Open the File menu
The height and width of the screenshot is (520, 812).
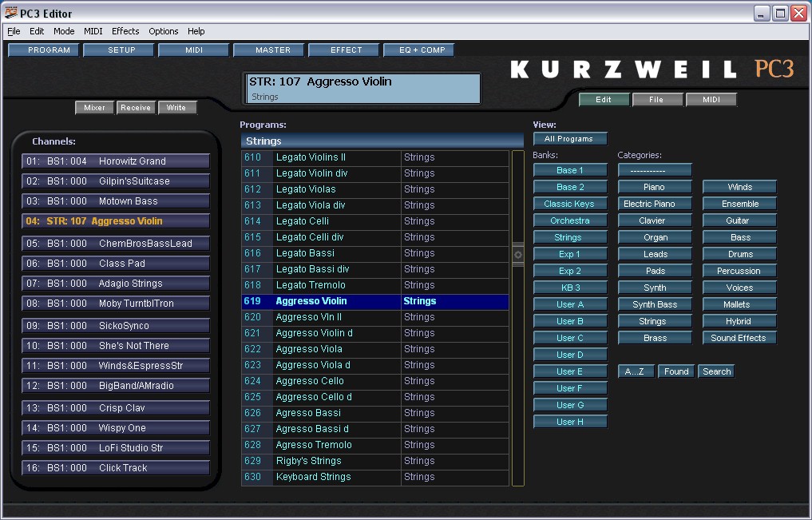pos(14,31)
